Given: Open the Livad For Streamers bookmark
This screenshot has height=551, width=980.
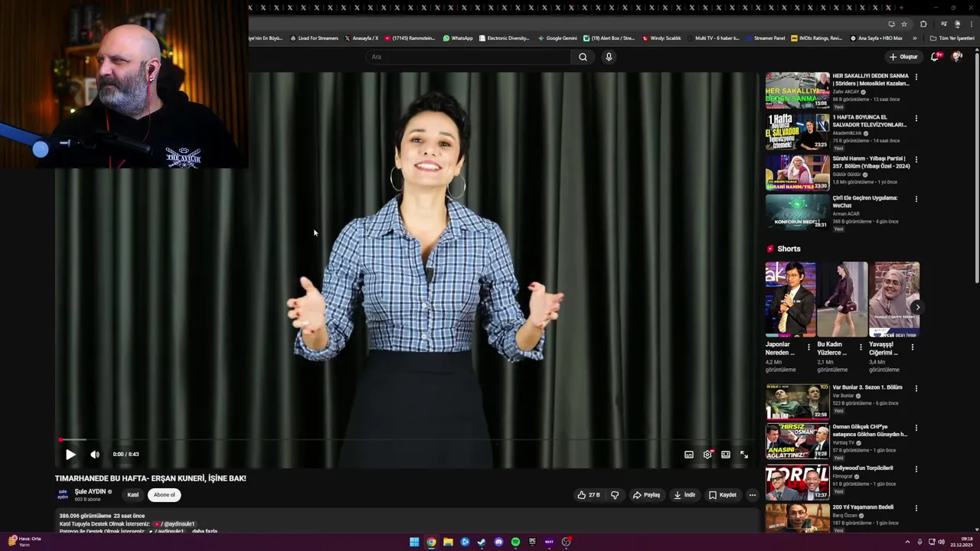Looking at the screenshot, I should point(314,38).
